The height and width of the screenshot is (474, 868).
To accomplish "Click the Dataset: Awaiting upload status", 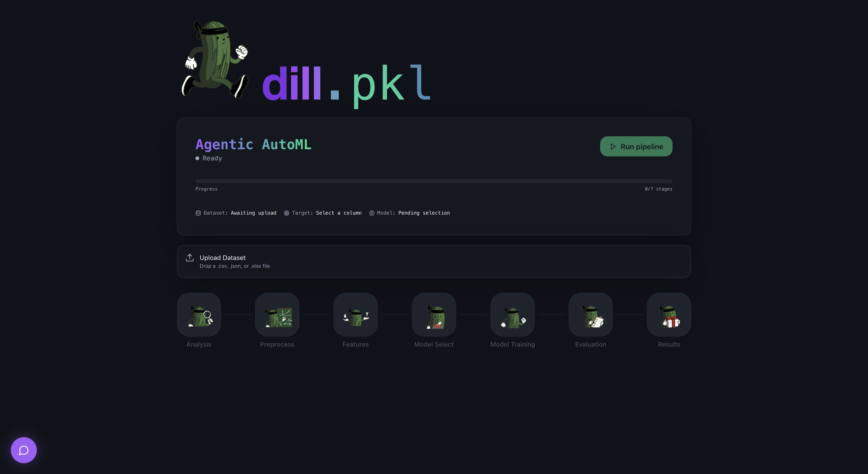I will (x=236, y=213).
